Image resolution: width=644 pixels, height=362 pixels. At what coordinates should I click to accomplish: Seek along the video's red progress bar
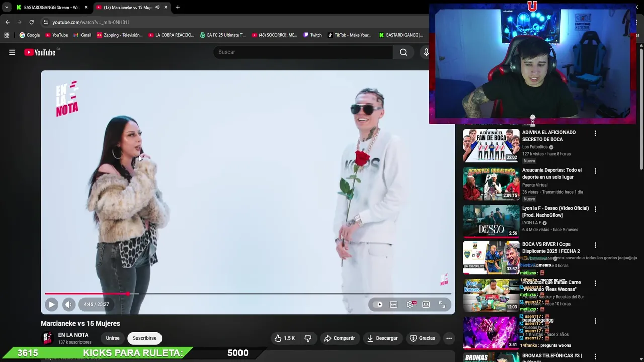pos(248,294)
